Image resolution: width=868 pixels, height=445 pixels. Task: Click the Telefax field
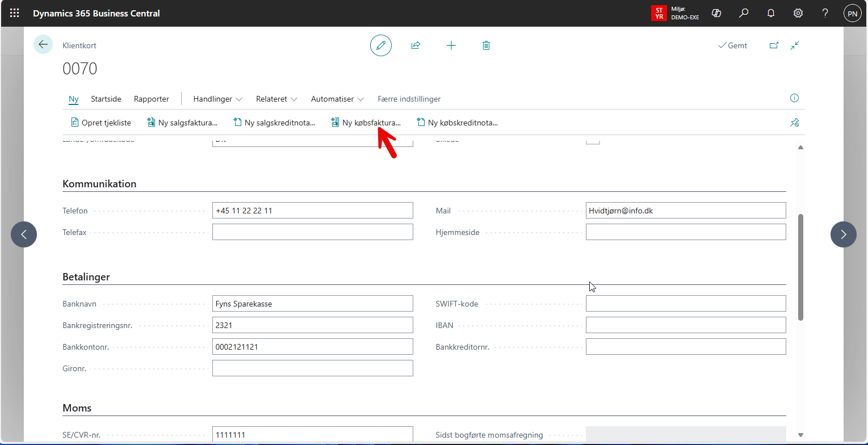click(x=313, y=232)
